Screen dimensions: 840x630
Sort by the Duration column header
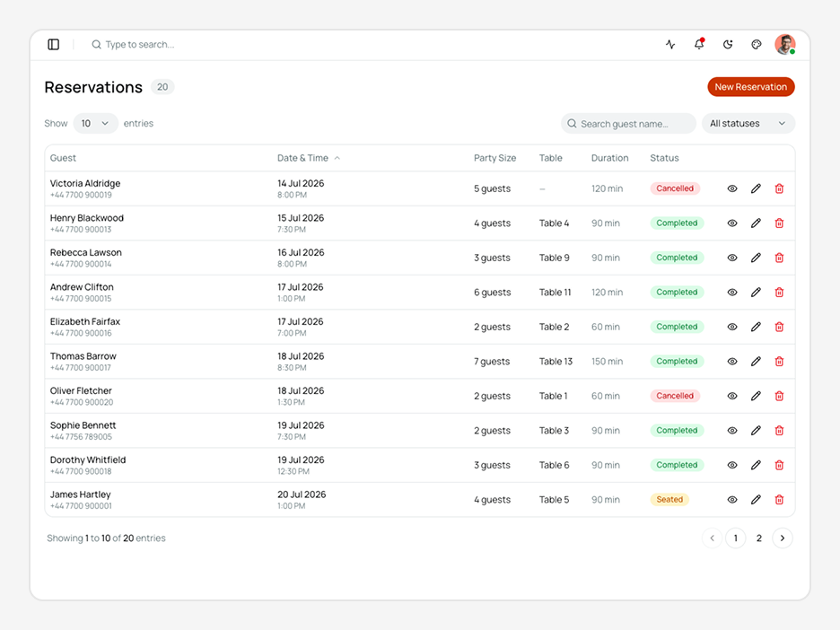click(x=609, y=158)
